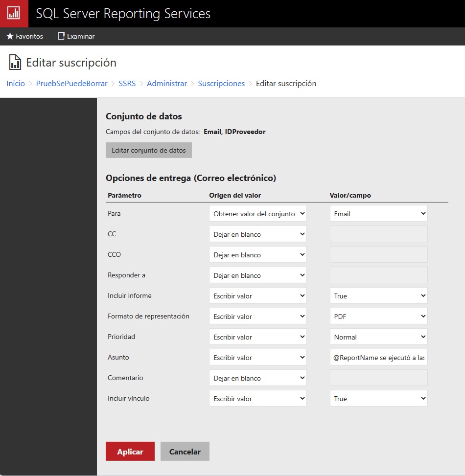The image size is (465, 476).
Task: Click the Examinar page icon
Action: pos(61,36)
